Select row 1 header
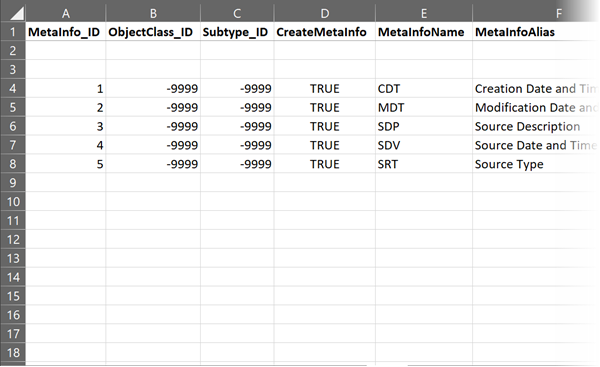 [x=13, y=32]
